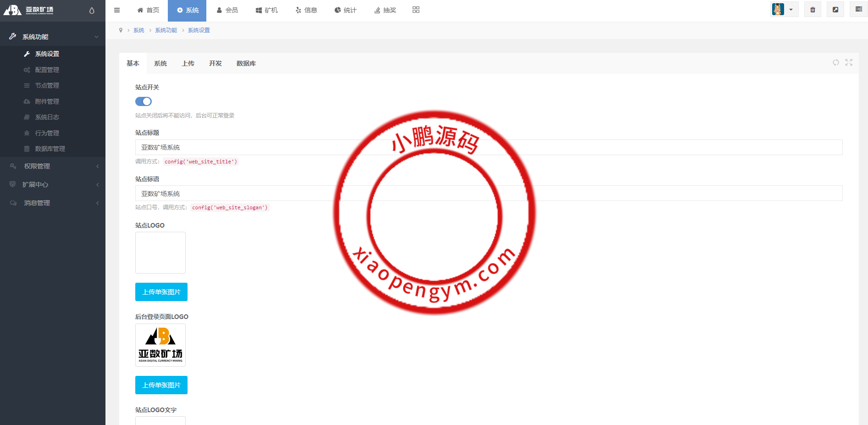Open 会员 in the top navigation

(227, 10)
